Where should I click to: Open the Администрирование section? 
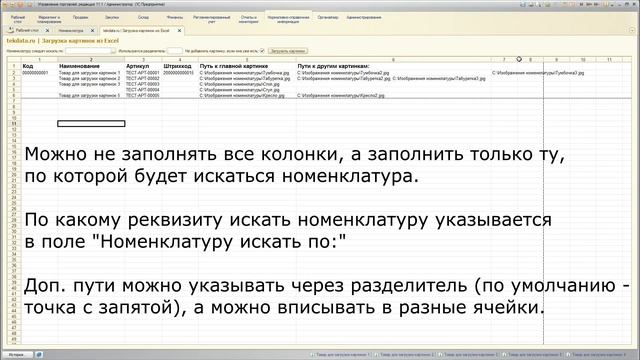(x=364, y=18)
